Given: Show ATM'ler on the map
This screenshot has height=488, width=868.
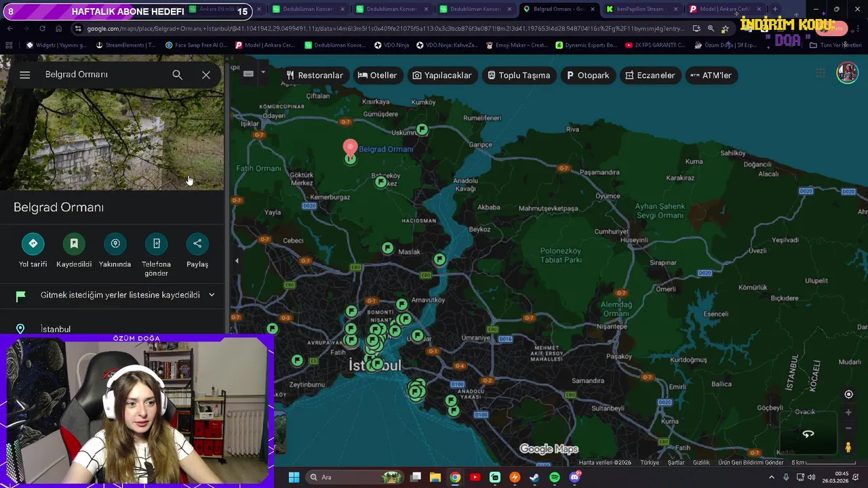Looking at the screenshot, I should 711,75.
